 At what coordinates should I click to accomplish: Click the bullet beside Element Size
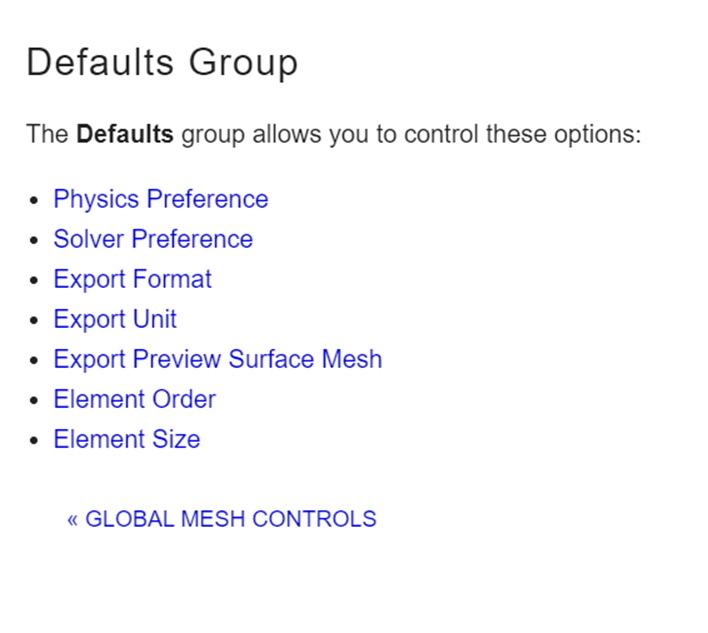click(35, 440)
